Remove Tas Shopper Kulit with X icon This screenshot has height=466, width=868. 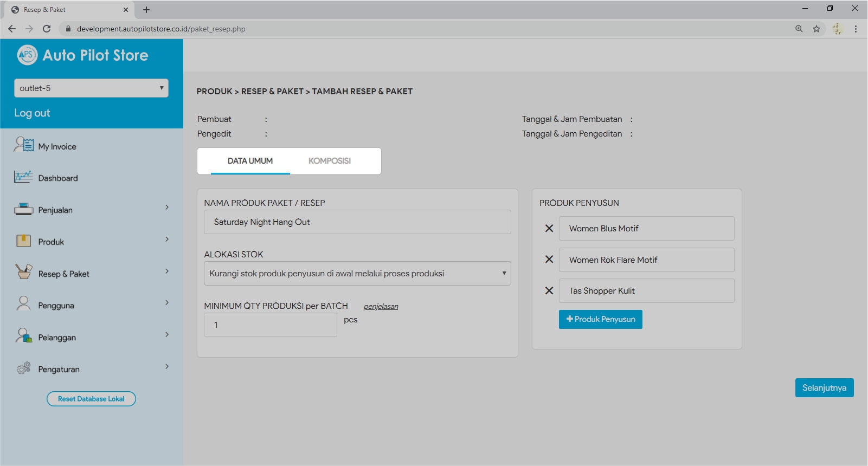(549, 291)
